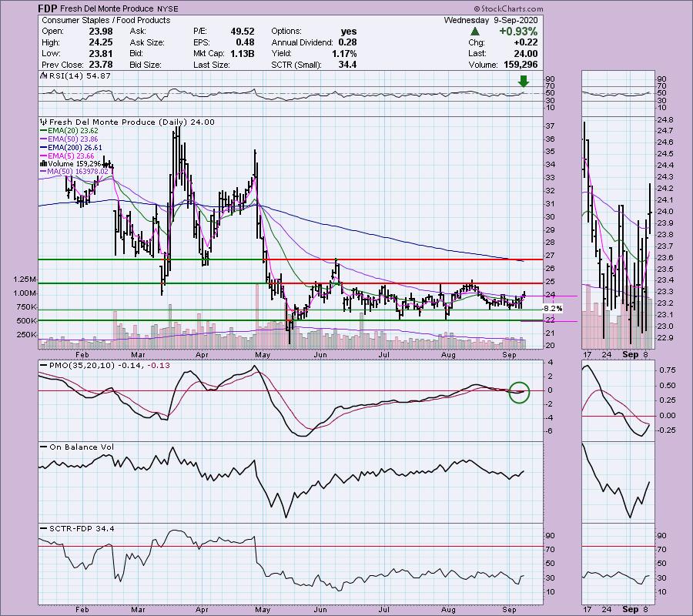The image size is (693, 616).
Task: Click the magenta EMA(5) legend line swatch
Action: [43, 156]
